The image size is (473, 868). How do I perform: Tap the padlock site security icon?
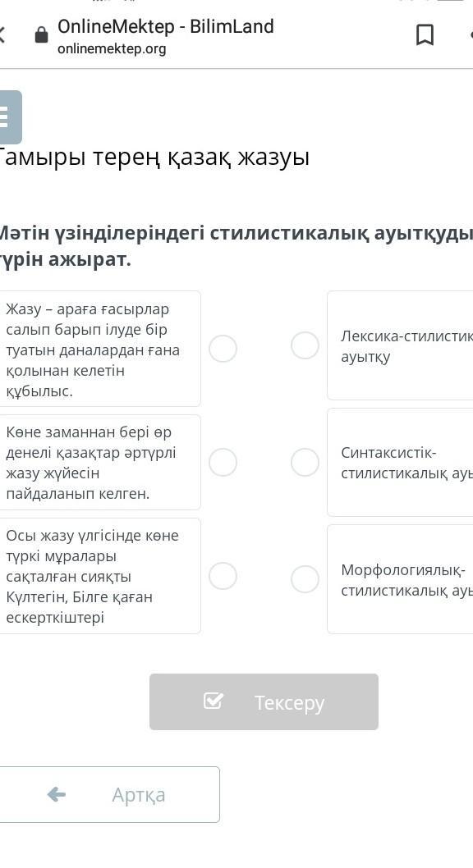42,35
